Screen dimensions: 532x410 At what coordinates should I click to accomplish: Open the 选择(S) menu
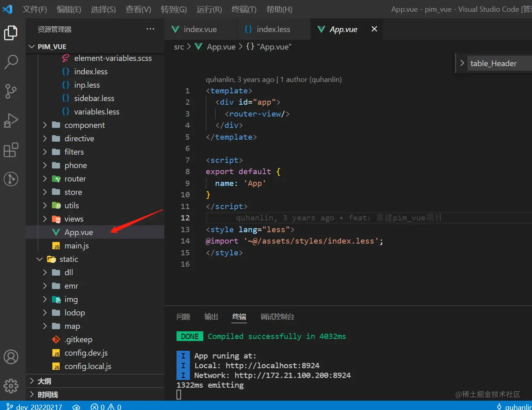point(103,9)
